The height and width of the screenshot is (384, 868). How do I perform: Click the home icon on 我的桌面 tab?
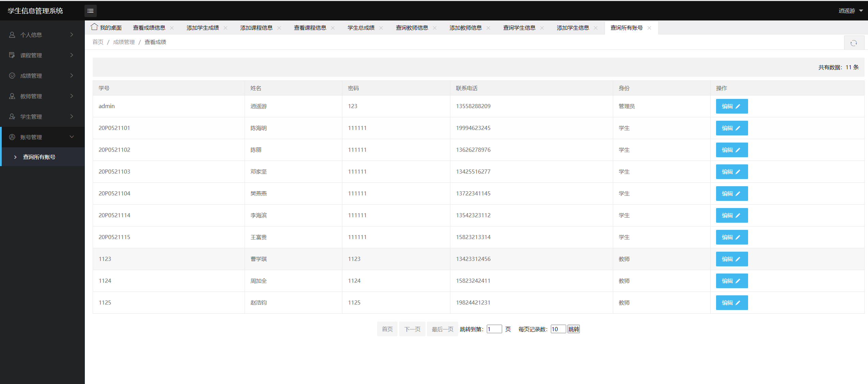[x=94, y=27]
